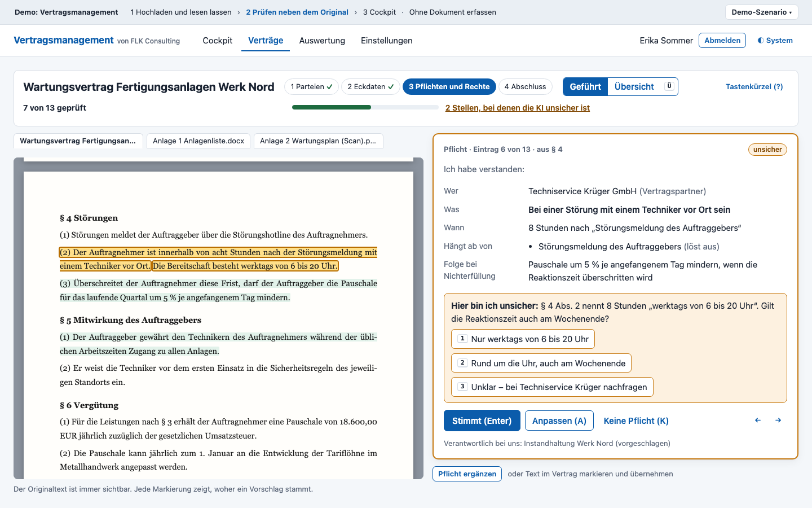The height and width of the screenshot is (508, 812).
Task: Open the Wartungsvertrag Fertigungsan... document tab
Action: point(78,141)
